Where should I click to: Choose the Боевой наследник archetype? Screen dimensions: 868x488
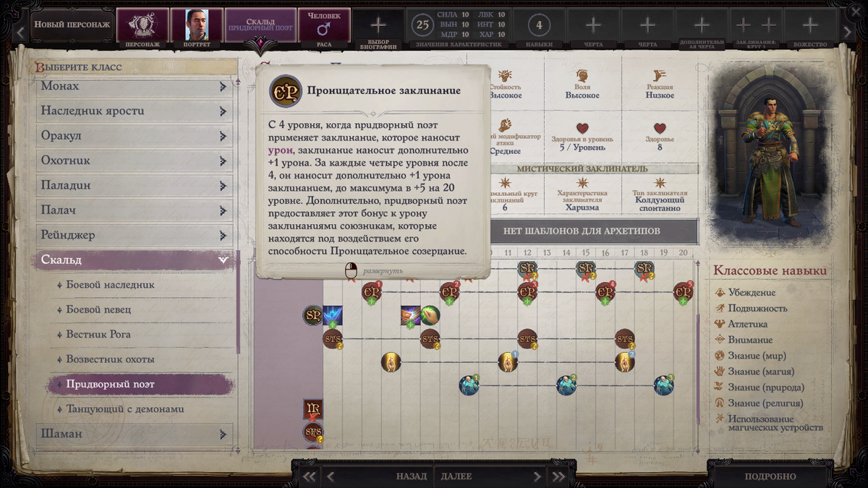[x=140, y=285]
